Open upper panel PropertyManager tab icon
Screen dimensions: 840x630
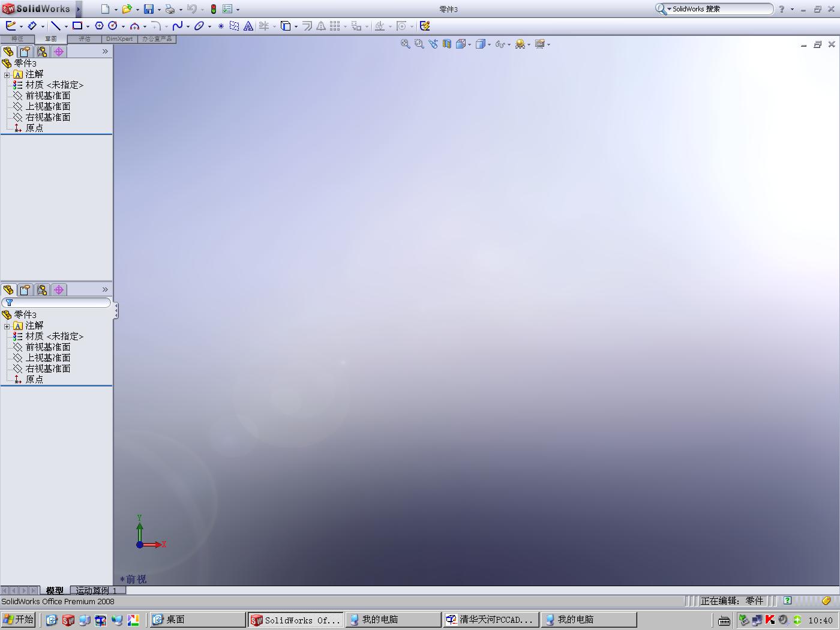pos(25,52)
